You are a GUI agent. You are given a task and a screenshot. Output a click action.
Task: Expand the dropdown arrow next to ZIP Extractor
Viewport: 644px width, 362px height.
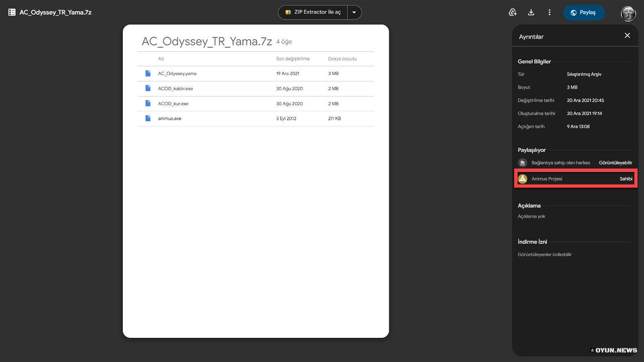click(354, 12)
